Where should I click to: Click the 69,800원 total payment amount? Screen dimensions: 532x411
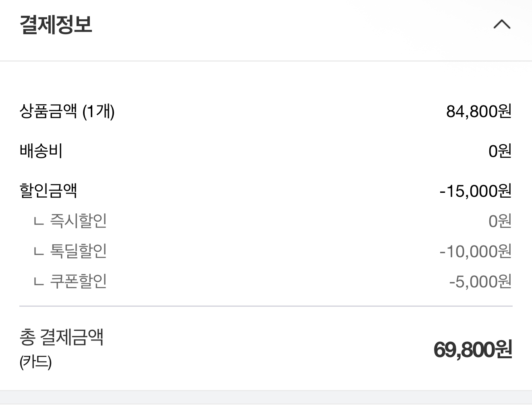[473, 349]
